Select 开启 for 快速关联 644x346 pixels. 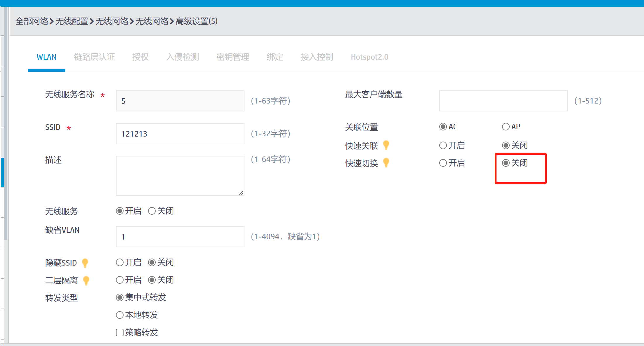point(443,145)
